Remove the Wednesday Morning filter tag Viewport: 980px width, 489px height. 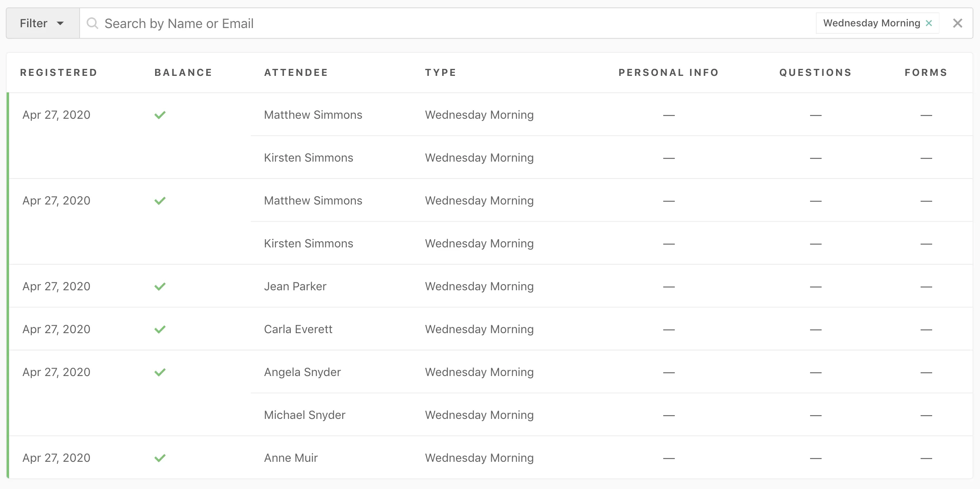tap(929, 23)
